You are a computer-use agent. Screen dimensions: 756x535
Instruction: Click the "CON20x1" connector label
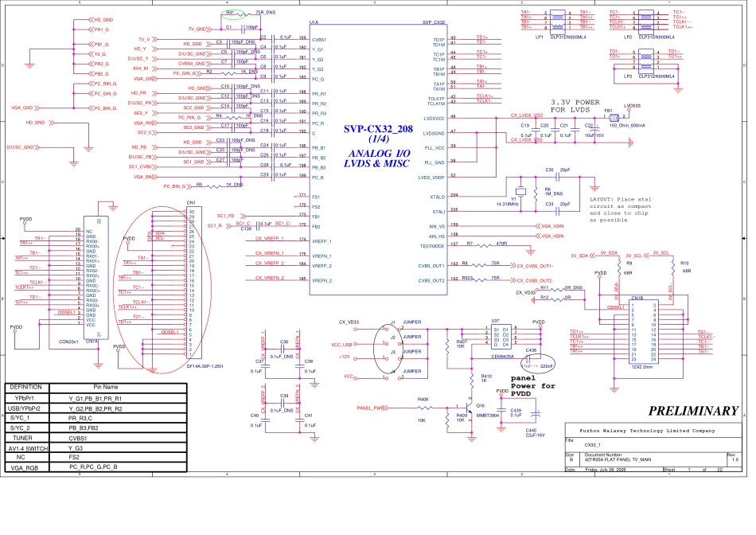point(68,342)
